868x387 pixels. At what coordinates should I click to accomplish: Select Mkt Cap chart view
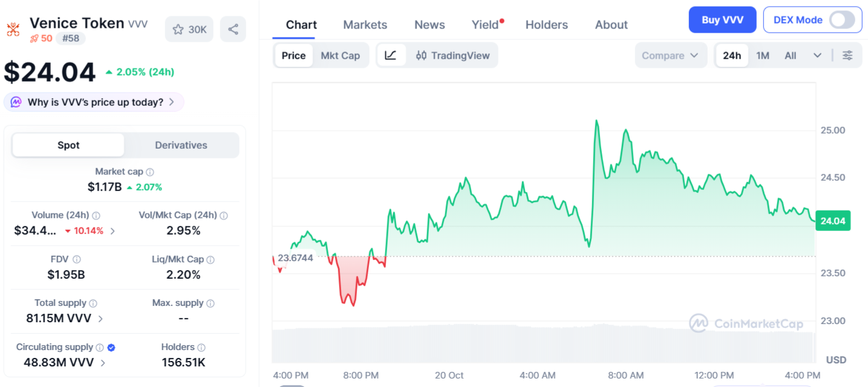pos(340,56)
